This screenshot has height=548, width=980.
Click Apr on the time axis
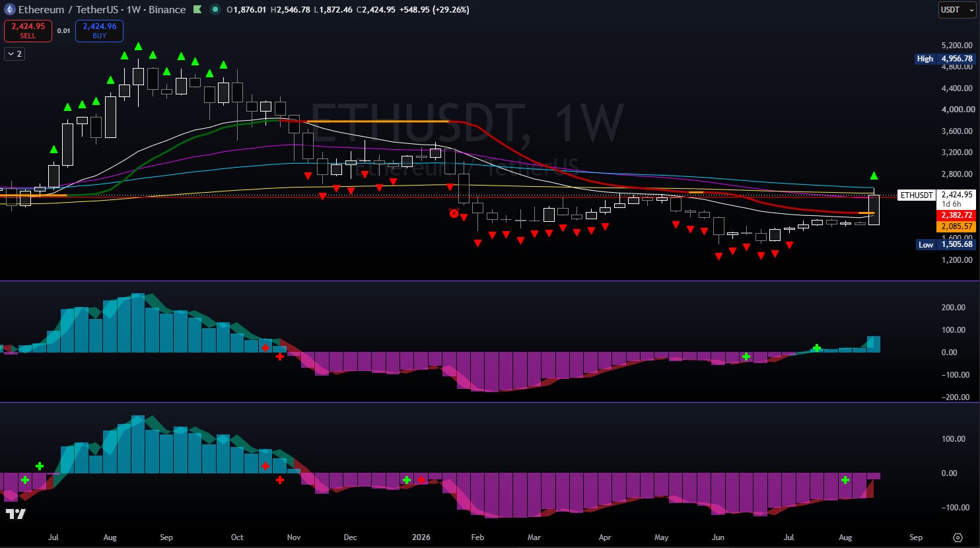click(605, 537)
